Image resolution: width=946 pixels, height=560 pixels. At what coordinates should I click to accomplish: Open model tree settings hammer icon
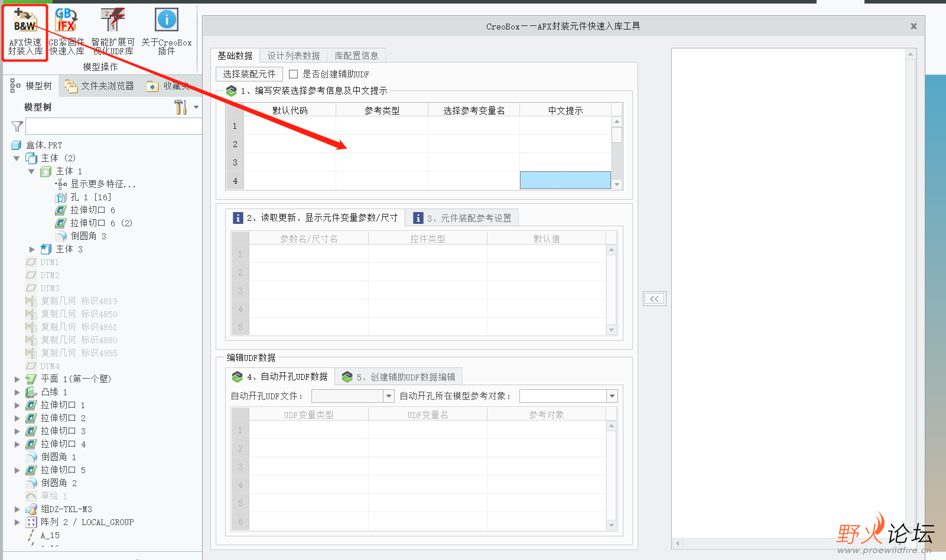(x=181, y=107)
